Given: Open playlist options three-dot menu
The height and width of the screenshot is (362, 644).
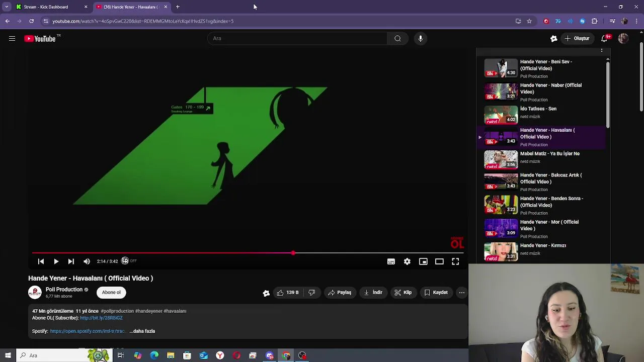Looking at the screenshot, I should [602, 50].
